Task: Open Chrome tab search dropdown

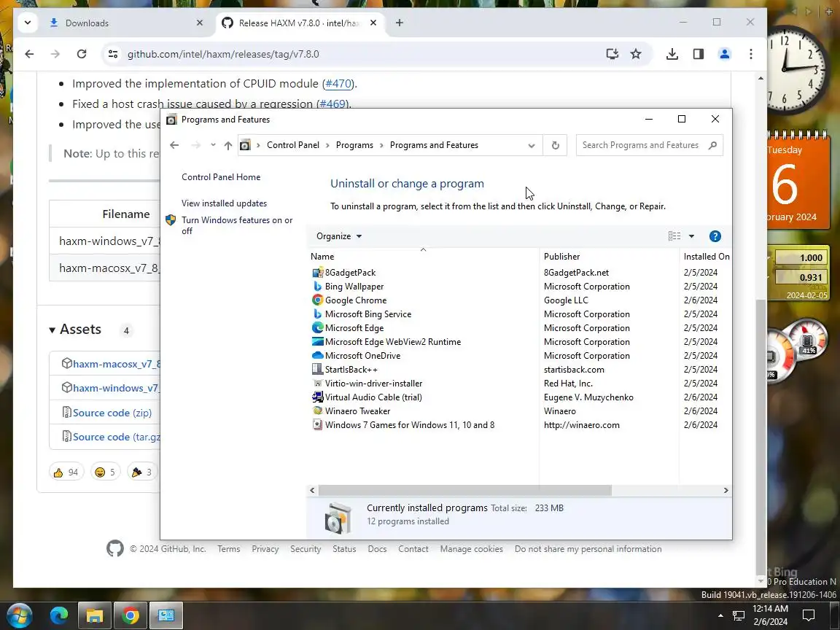Action: [x=27, y=23]
